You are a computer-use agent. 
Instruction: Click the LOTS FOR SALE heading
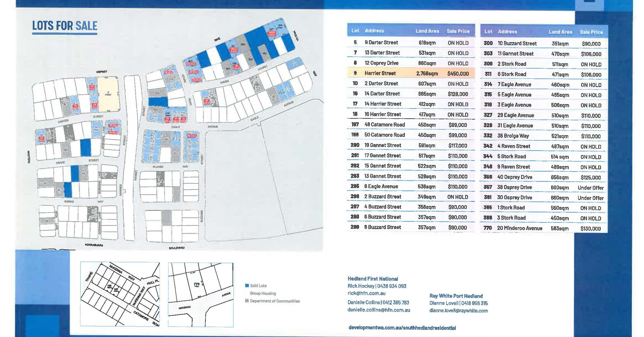[x=65, y=26]
